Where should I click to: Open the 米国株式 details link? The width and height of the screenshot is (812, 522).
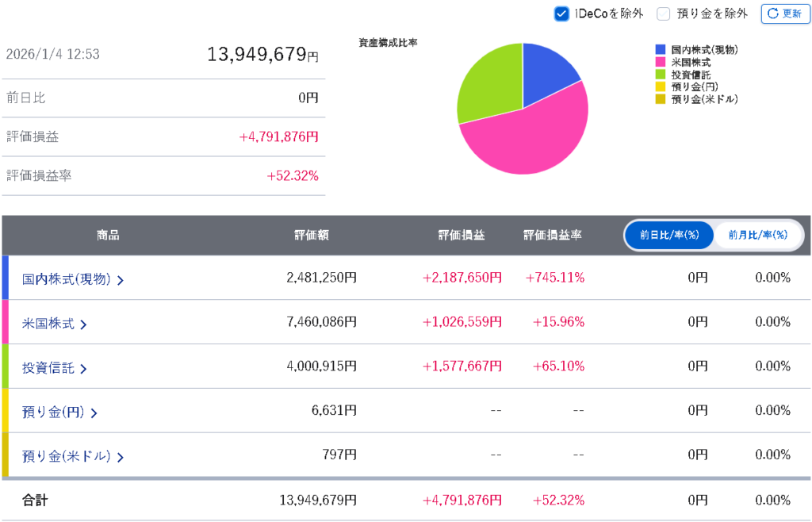pos(48,323)
